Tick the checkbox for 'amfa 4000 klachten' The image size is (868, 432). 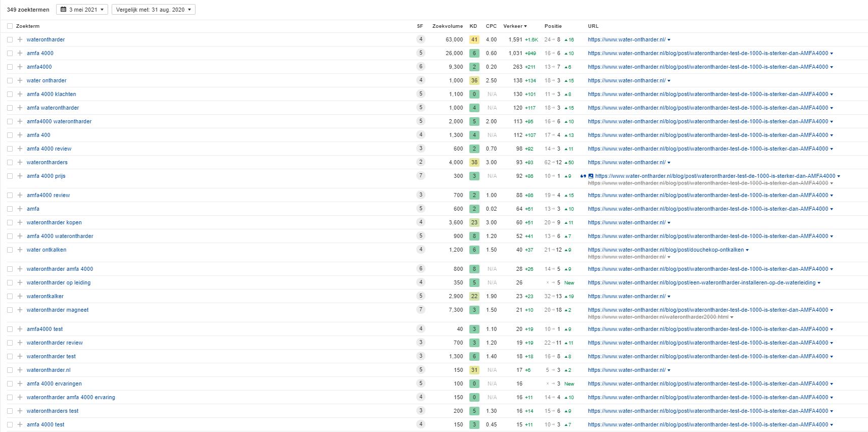point(10,94)
